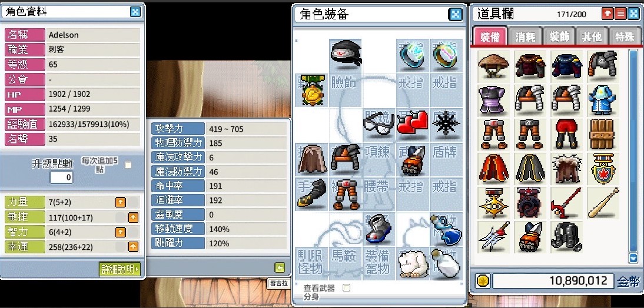Select the red pants in the inventory

click(x=566, y=134)
